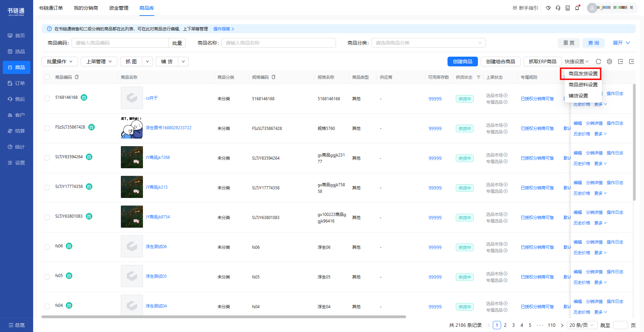Open the 上架管理 dropdown
The height and width of the screenshot is (332, 644).
[x=99, y=61]
